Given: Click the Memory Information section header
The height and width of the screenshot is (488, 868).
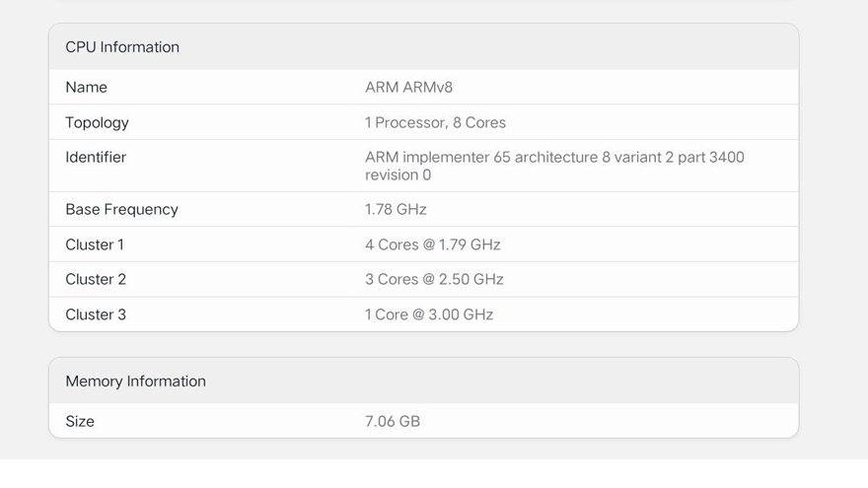Looking at the screenshot, I should [x=135, y=382].
